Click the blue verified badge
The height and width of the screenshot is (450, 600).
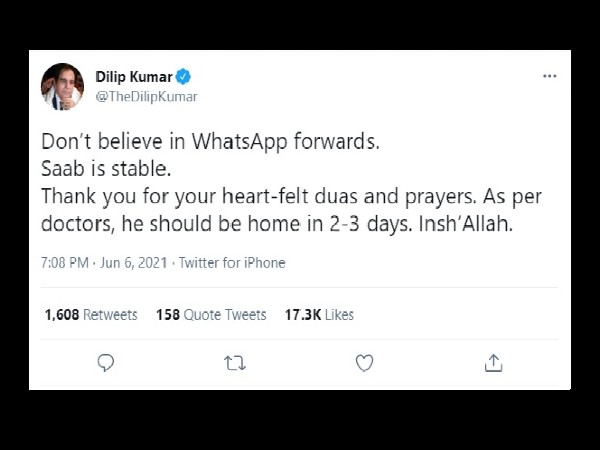[x=183, y=77]
